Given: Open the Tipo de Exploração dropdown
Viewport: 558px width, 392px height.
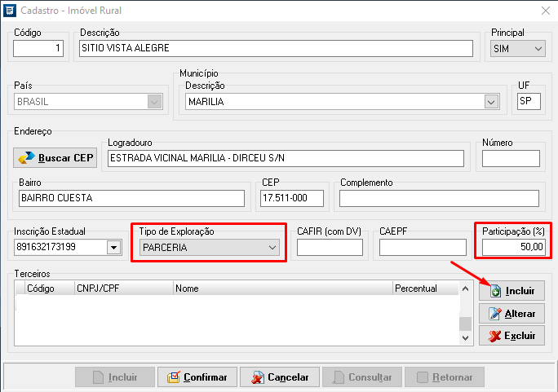Looking at the screenshot, I should point(272,247).
